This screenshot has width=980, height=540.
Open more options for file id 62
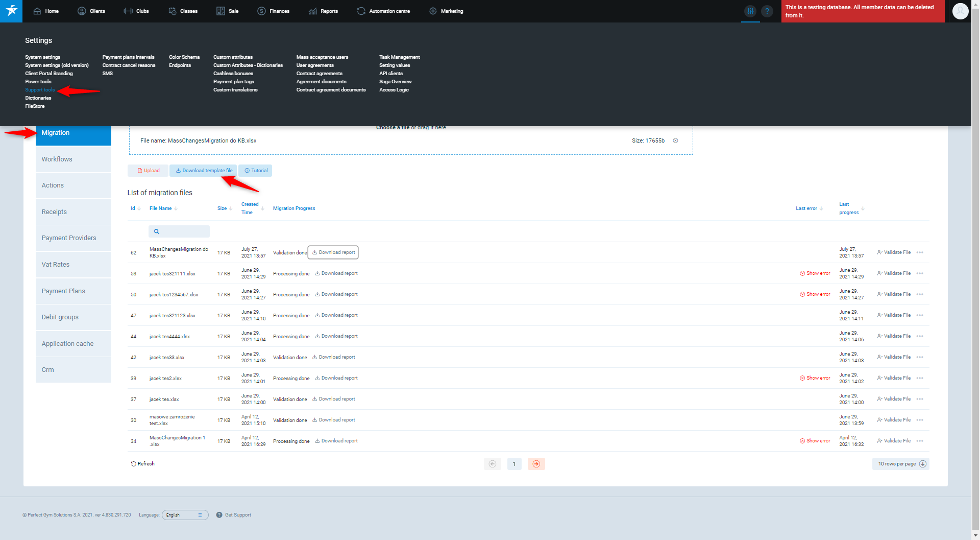(920, 252)
